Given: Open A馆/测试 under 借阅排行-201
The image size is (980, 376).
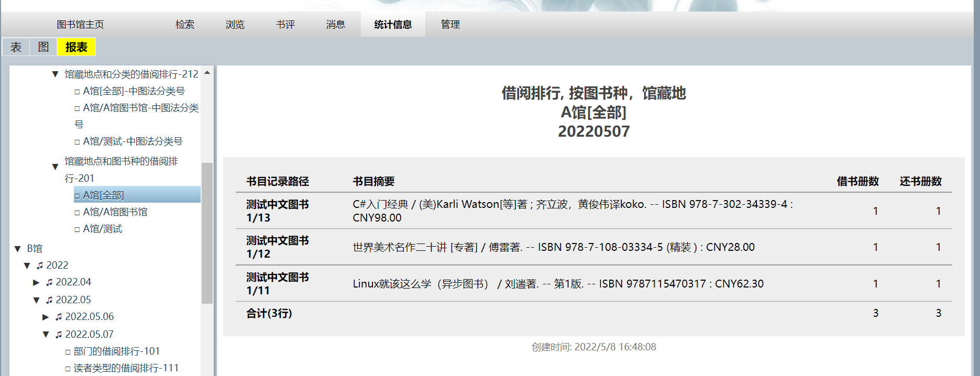Looking at the screenshot, I should tap(103, 229).
